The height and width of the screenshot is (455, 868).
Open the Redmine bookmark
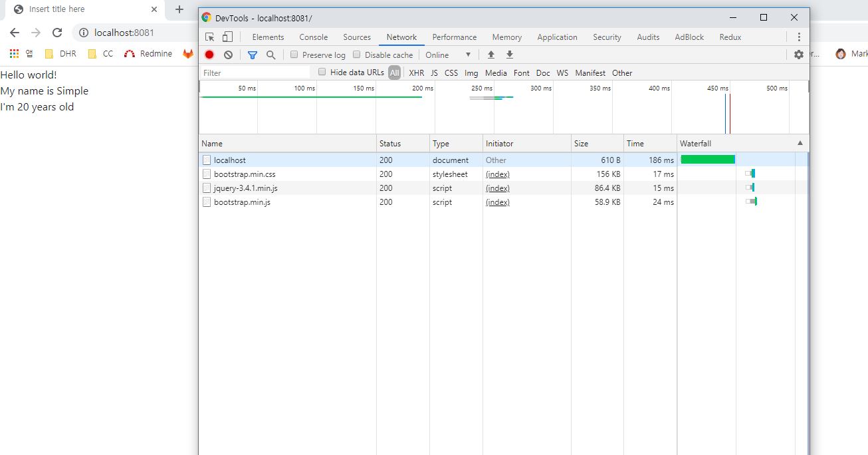pos(148,54)
